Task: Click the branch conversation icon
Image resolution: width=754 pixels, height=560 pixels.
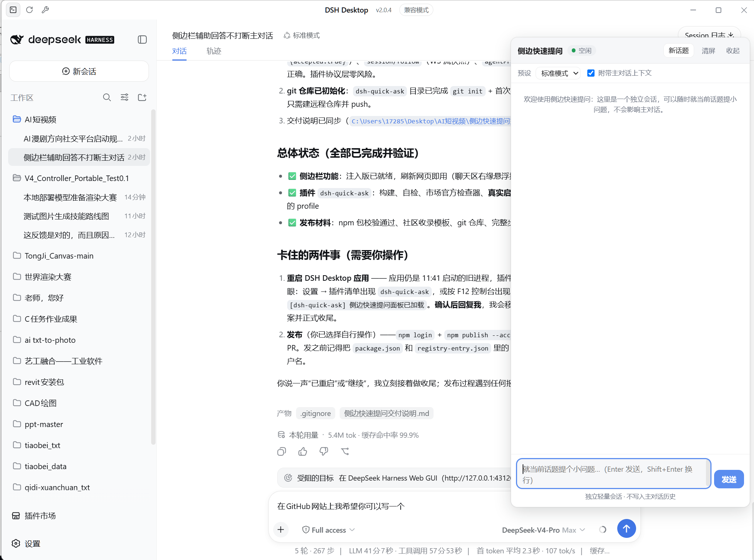Action: point(345,451)
